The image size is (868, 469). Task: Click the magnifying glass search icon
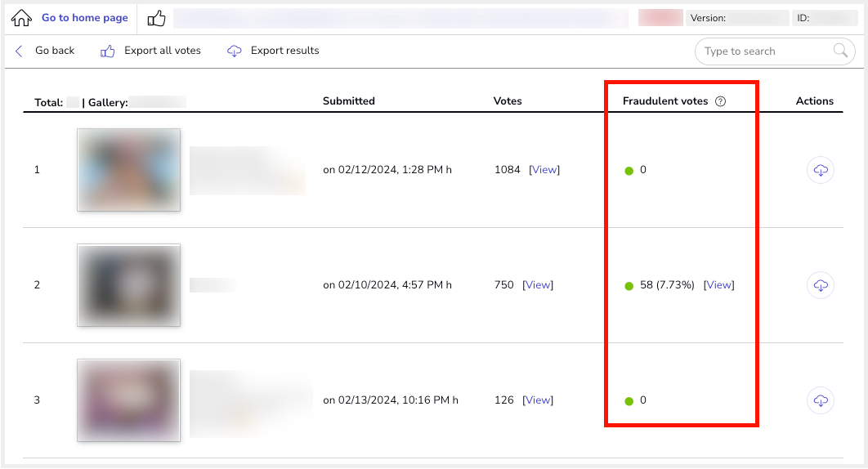point(840,51)
